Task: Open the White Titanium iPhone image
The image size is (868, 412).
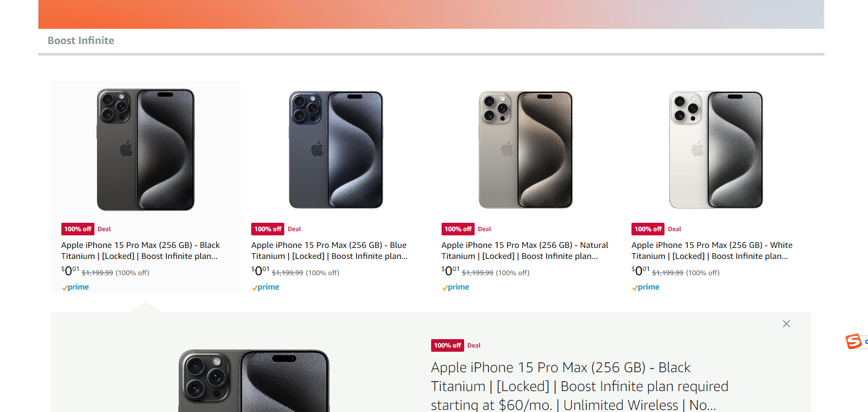Action: point(716,150)
